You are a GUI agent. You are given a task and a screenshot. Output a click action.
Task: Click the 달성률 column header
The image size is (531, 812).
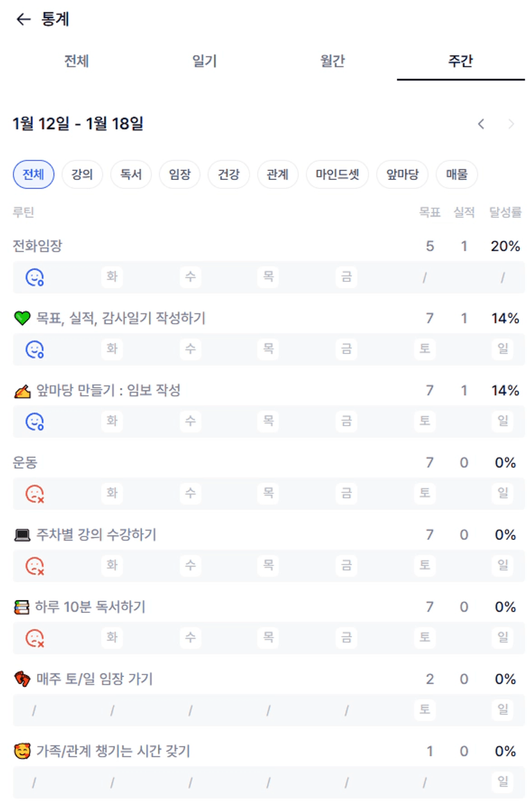point(505,213)
